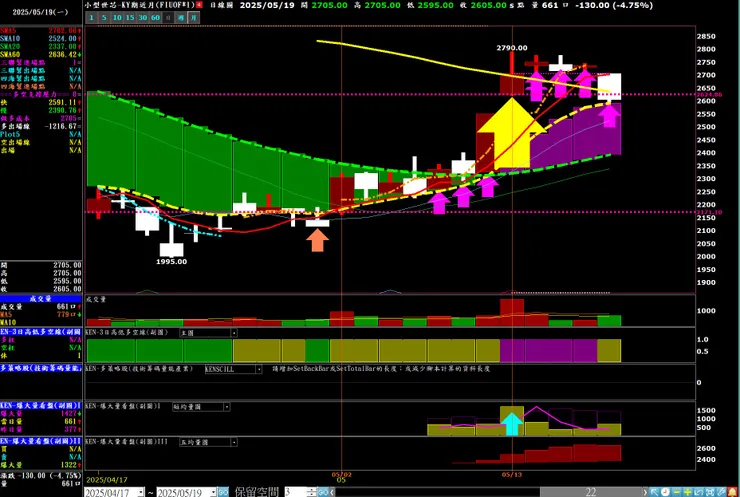
Task: Open the start date 2025/04/17 dropdown
Action: (x=141, y=492)
